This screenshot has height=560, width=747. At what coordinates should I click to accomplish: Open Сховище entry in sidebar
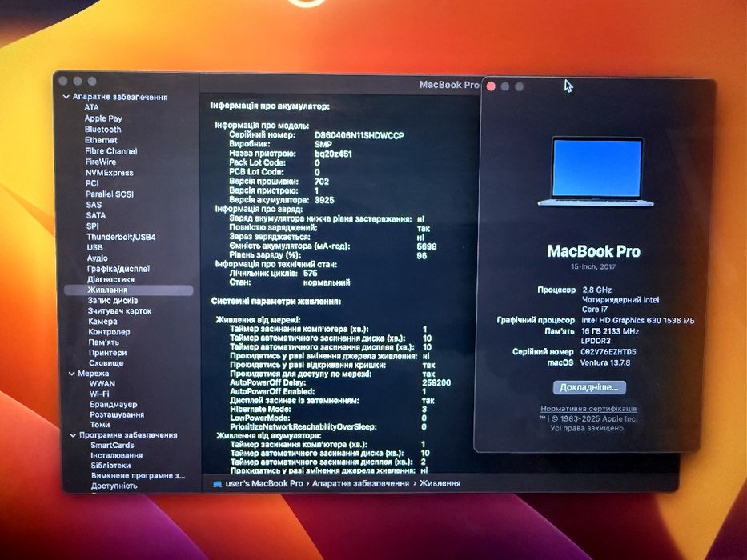(x=106, y=363)
